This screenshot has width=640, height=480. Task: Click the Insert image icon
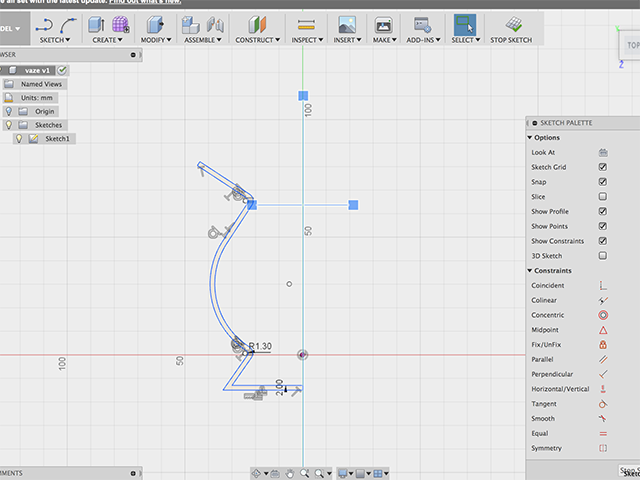point(347,24)
